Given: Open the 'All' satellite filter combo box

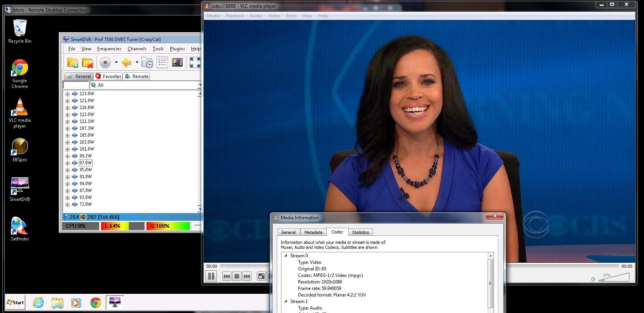Looking at the screenshot, I should point(145,85).
